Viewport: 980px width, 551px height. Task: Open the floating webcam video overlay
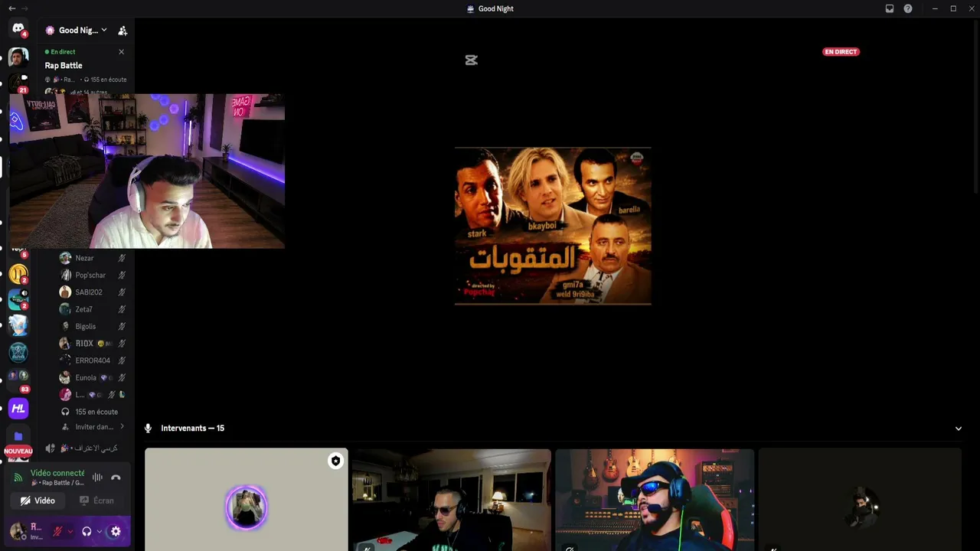click(147, 171)
